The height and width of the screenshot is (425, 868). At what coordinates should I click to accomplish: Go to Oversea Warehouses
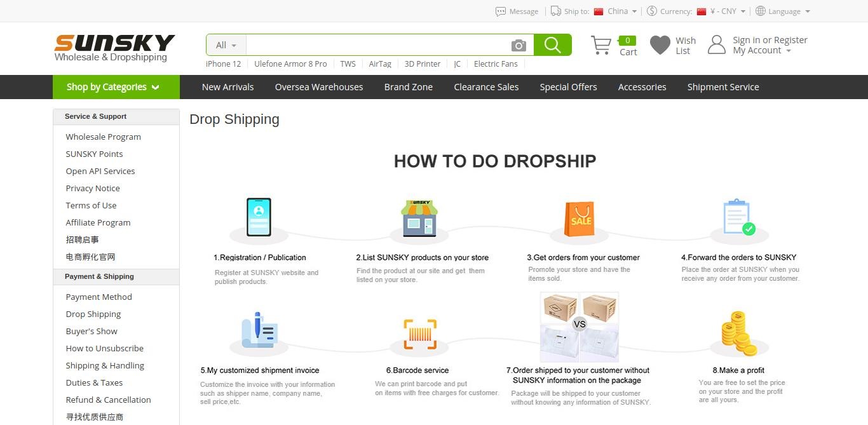point(319,87)
